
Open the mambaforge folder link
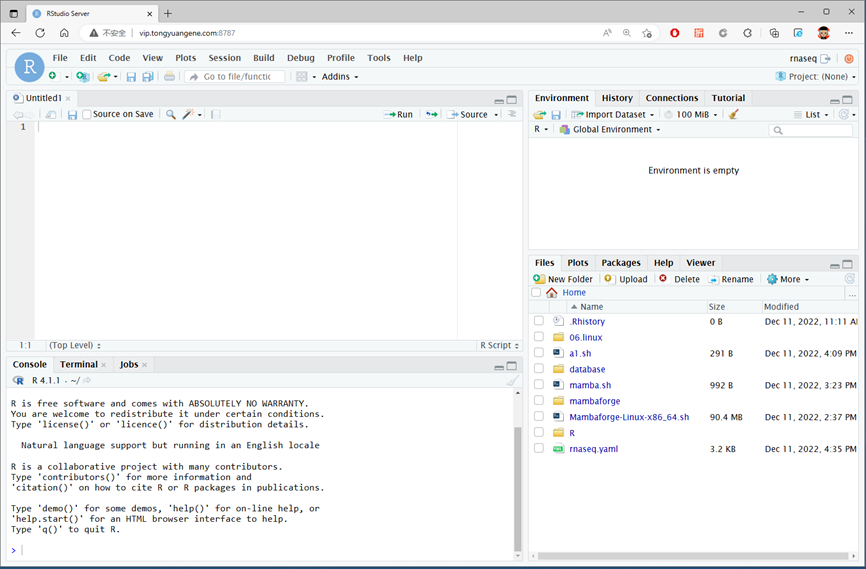coord(594,401)
